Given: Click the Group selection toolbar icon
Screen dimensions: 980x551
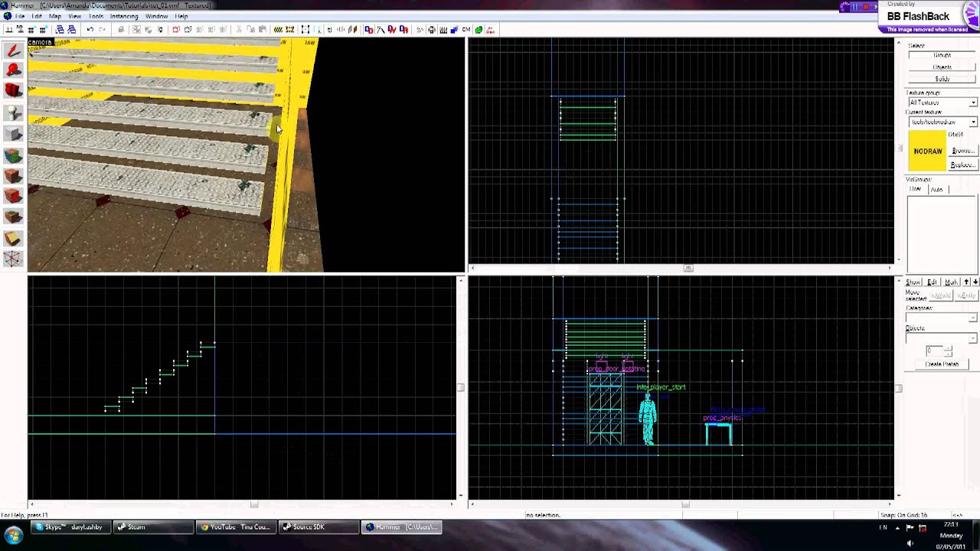Looking at the screenshot, I should click(136, 30).
